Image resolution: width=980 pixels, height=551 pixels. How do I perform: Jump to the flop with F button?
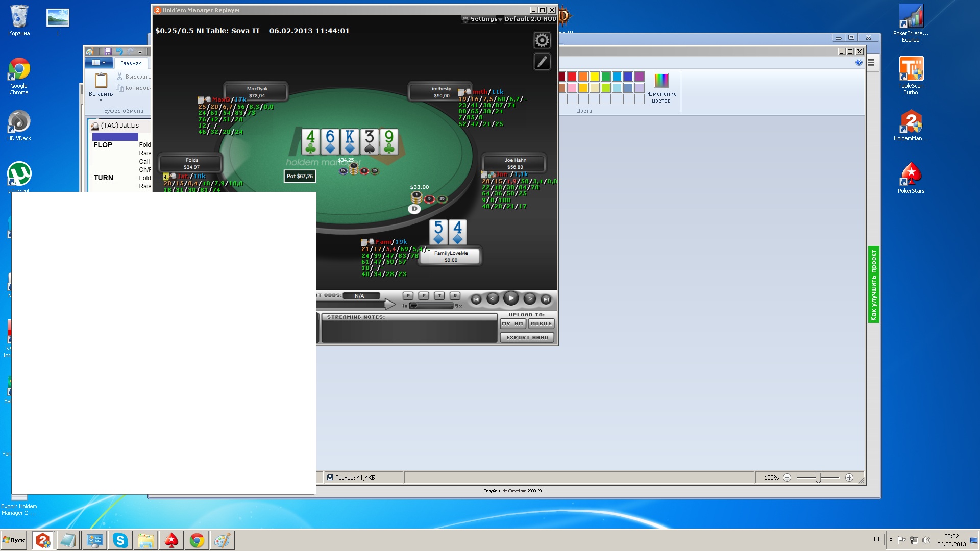pyautogui.click(x=424, y=296)
